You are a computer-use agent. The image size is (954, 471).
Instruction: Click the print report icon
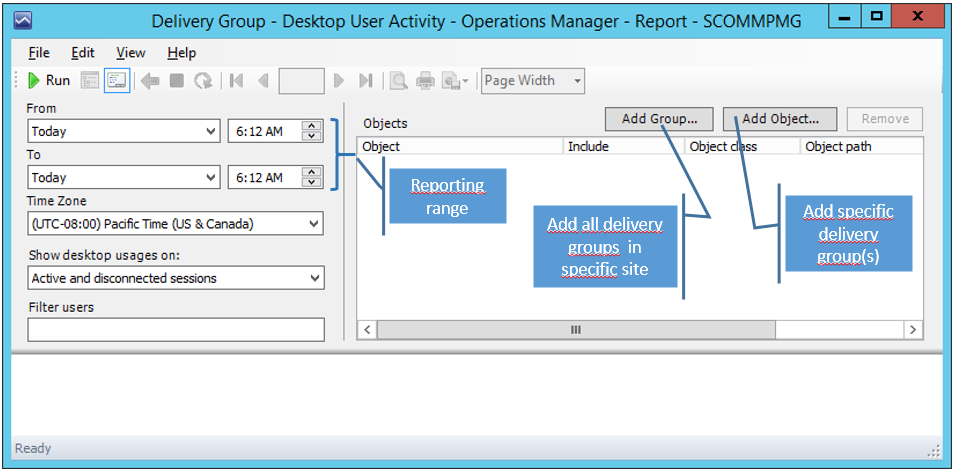coord(425,81)
